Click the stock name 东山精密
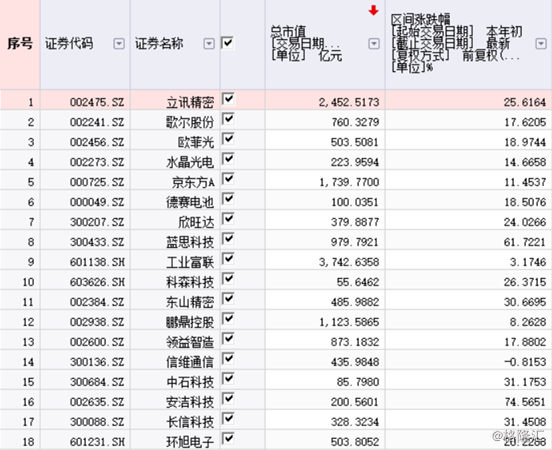 [x=190, y=302]
